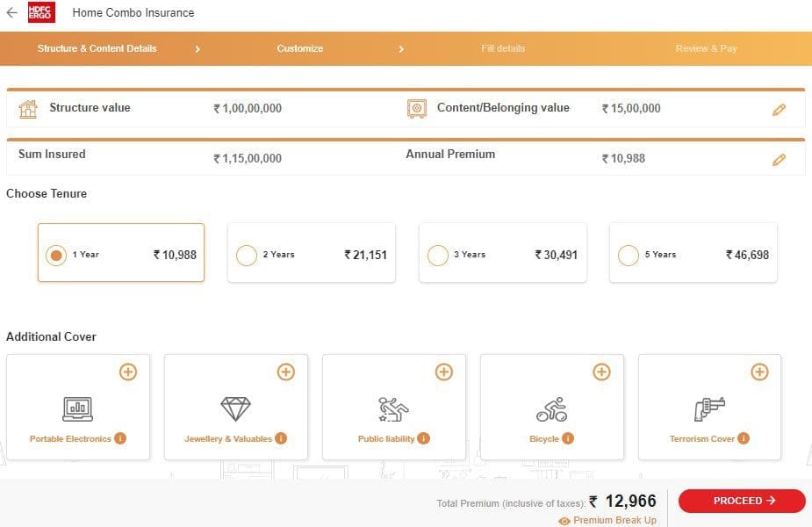The image size is (812, 527).
Task: Click the safe icon beside Content/Belonging value
Action: (417, 109)
